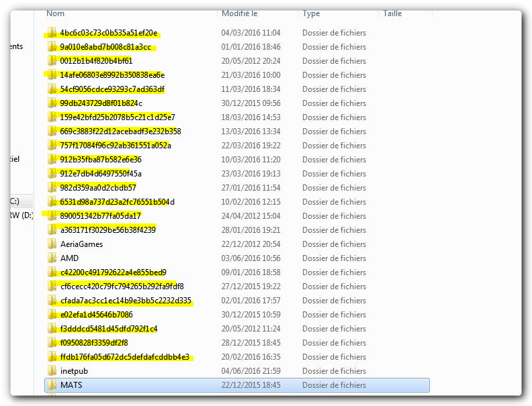Click the inetpub folder icon

click(52, 371)
